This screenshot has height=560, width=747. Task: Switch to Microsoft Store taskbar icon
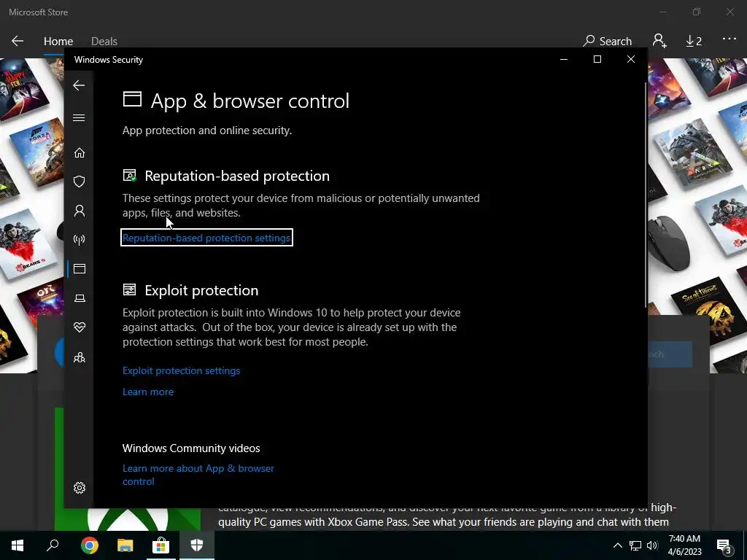tap(160, 545)
